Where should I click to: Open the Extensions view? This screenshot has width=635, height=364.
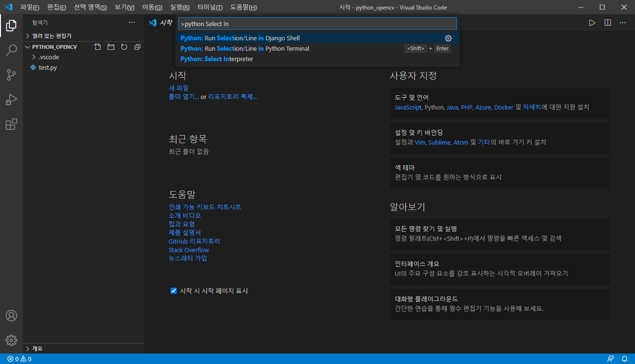click(x=11, y=124)
